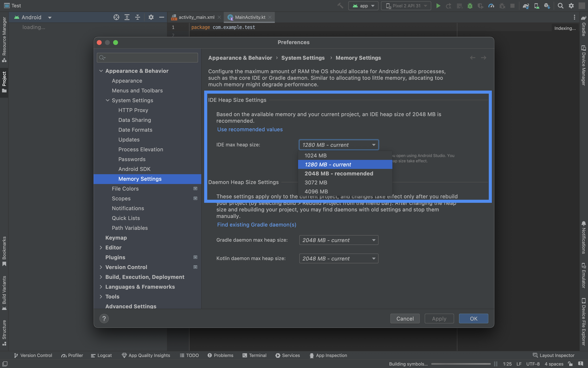Open the Terminal tool window
Image resolution: width=588 pixels, height=368 pixels.
tap(254, 355)
